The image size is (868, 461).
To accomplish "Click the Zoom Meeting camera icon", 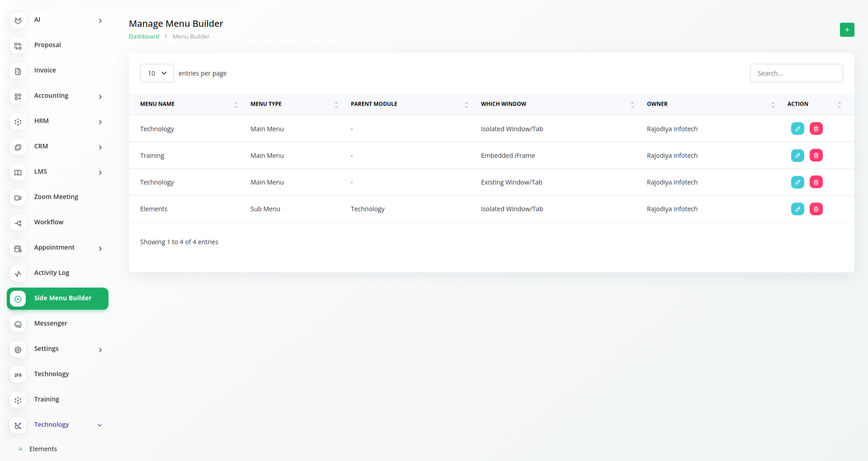I will [18, 198].
